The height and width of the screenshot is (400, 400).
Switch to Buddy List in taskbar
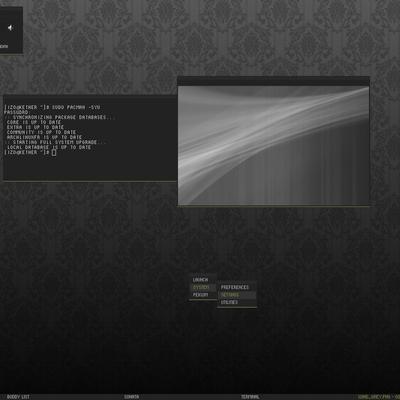pyautogui.click(x=18, y=397)
